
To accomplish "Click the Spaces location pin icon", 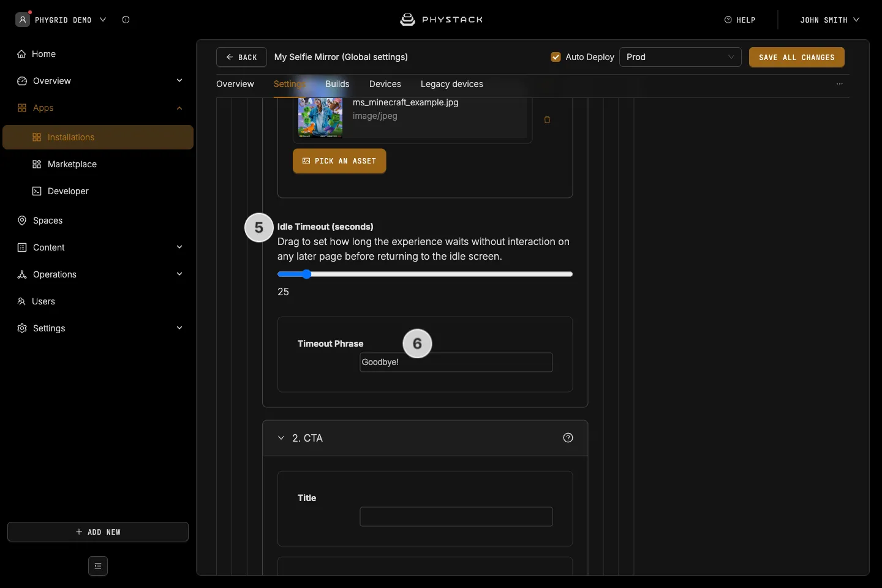I will [22, 221].
